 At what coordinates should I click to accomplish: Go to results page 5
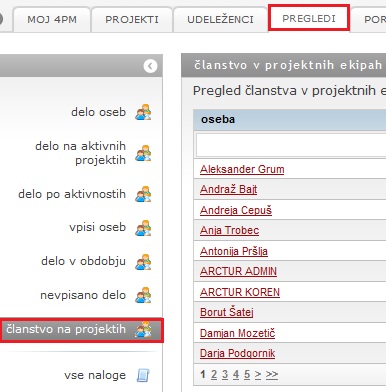247,375
